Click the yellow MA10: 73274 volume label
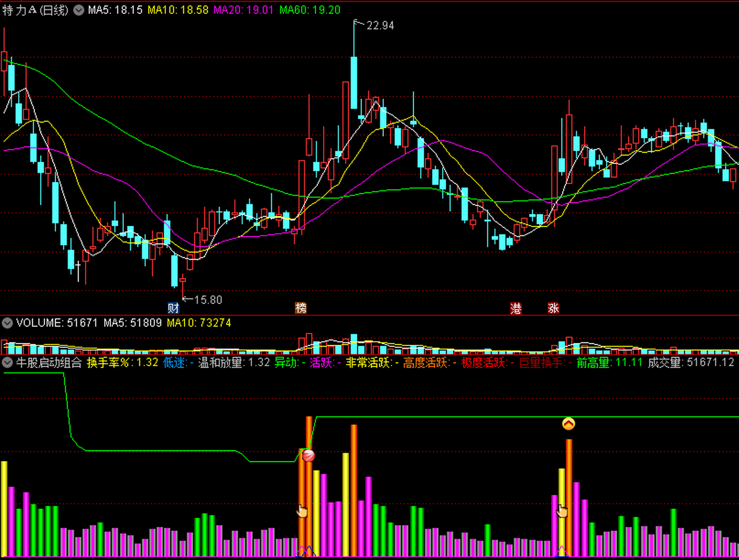This screenshot has width=739, height=560. (199, 323)
